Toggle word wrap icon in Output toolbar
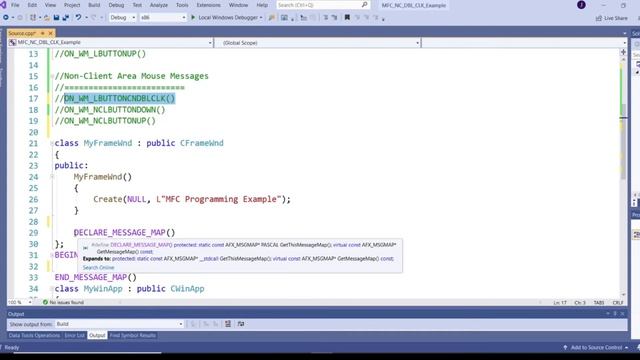The image size is (640, 360). (x=241, y=324)
